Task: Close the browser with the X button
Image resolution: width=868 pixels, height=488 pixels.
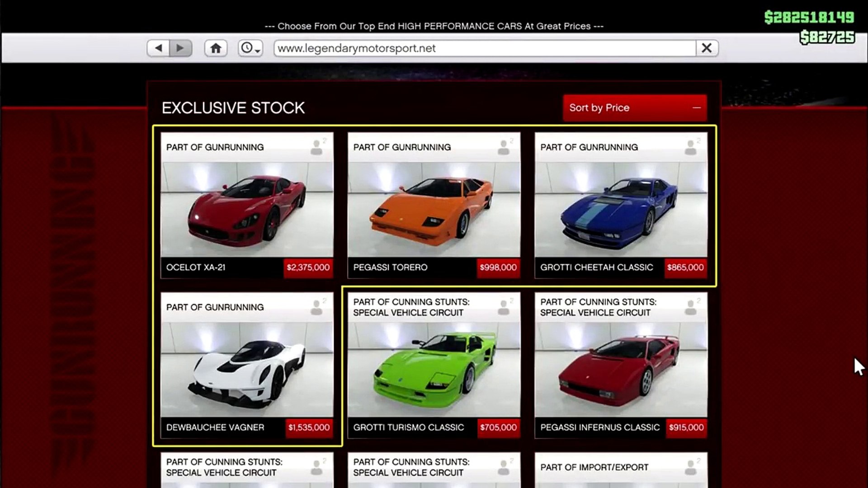Action: (x=707, y=48)
